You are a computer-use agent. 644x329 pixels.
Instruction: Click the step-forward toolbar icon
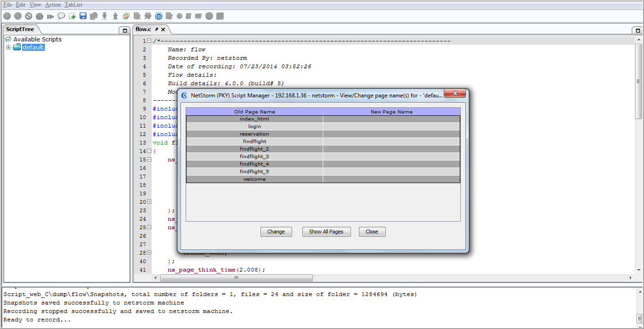coord(50,16)
